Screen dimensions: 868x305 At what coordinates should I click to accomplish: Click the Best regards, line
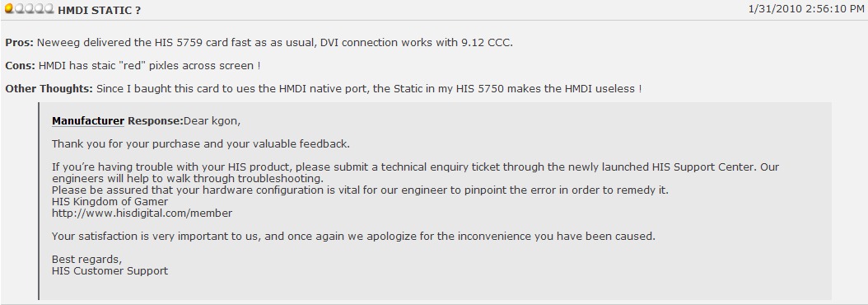(x=87, y=260)
